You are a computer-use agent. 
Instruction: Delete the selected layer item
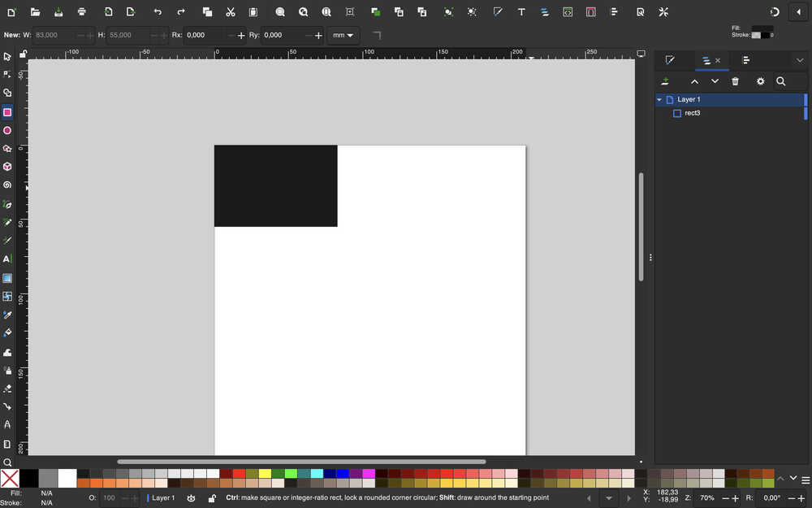[736, 81]
